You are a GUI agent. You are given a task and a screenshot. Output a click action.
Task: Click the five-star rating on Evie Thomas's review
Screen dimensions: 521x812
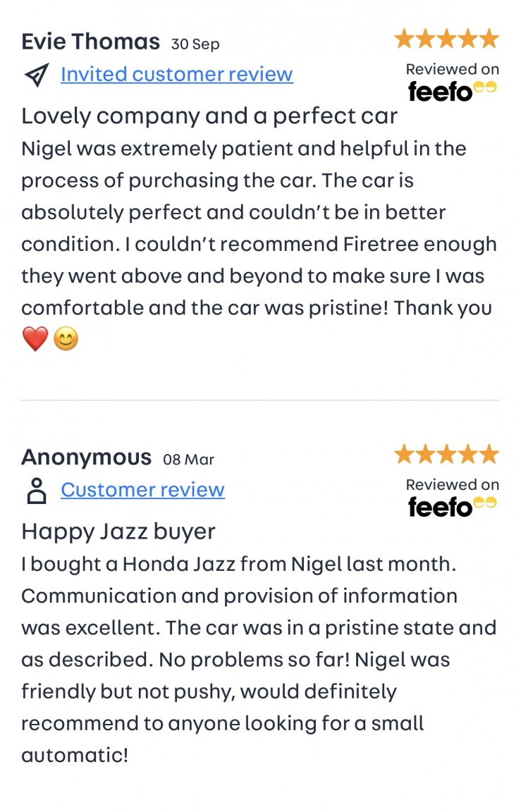(446, 39)
